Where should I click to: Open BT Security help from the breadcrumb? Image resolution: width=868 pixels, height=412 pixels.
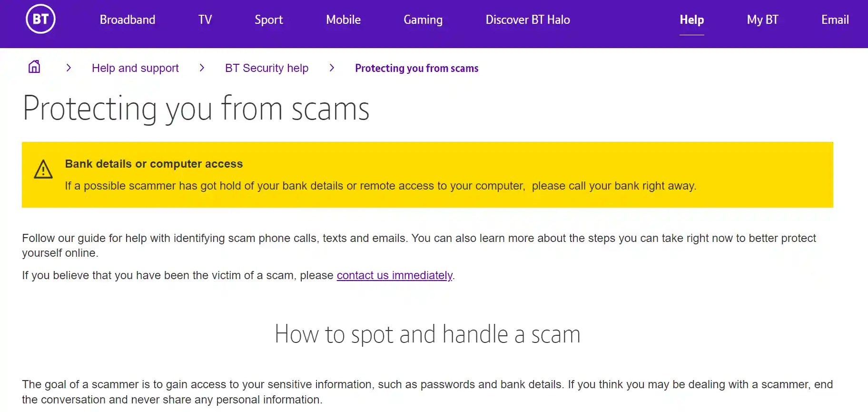266,68
